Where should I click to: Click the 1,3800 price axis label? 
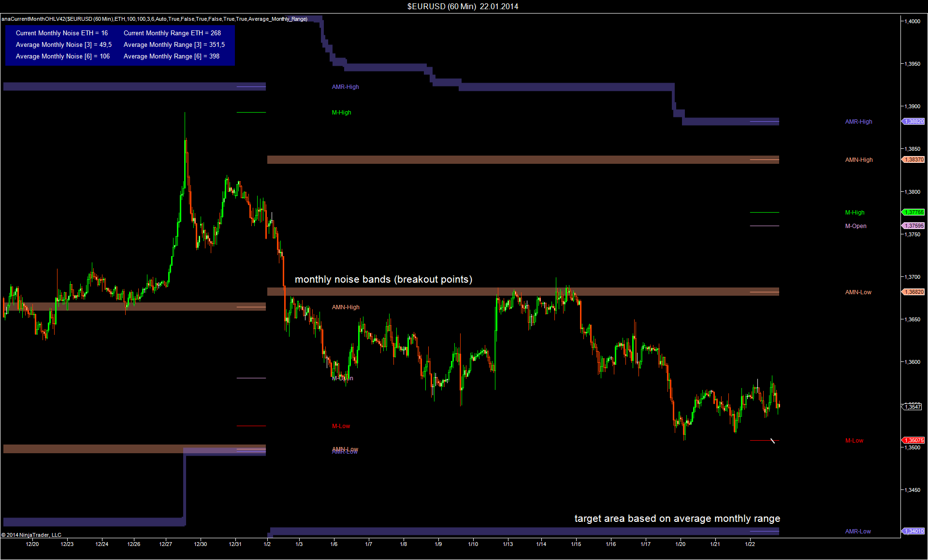click(x=913, y=192)
